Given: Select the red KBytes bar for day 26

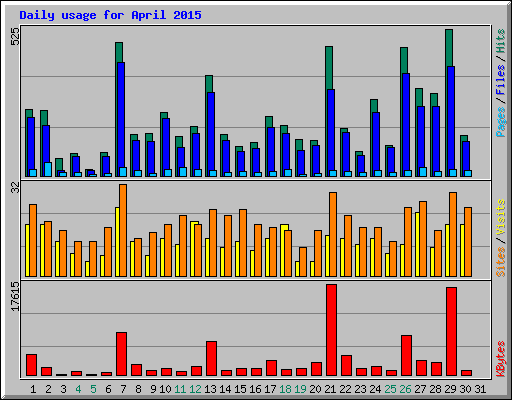Looking at the screenshot, I should coord(406,356).
